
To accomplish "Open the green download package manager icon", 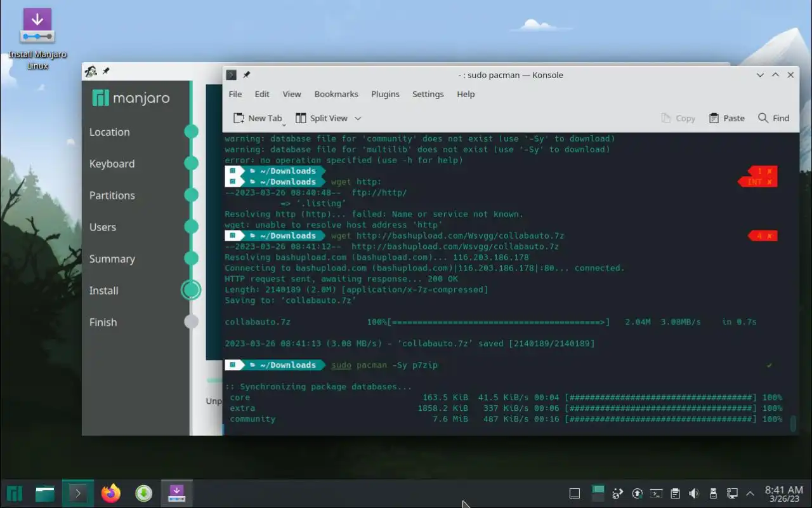I will (x=144, y=493).
